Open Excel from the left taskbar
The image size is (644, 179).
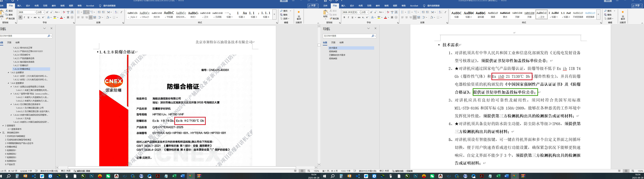(x=174, y=176)
